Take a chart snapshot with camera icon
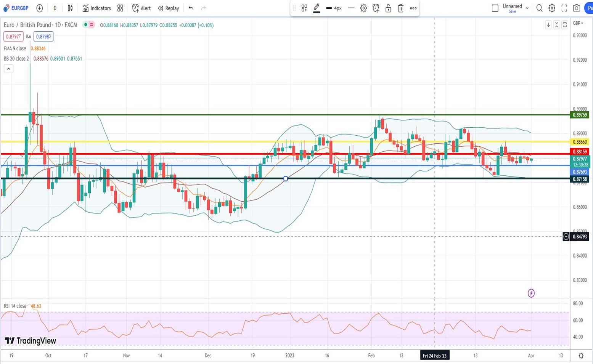This screenshot has width=593, height=364. tap(577, 8)
